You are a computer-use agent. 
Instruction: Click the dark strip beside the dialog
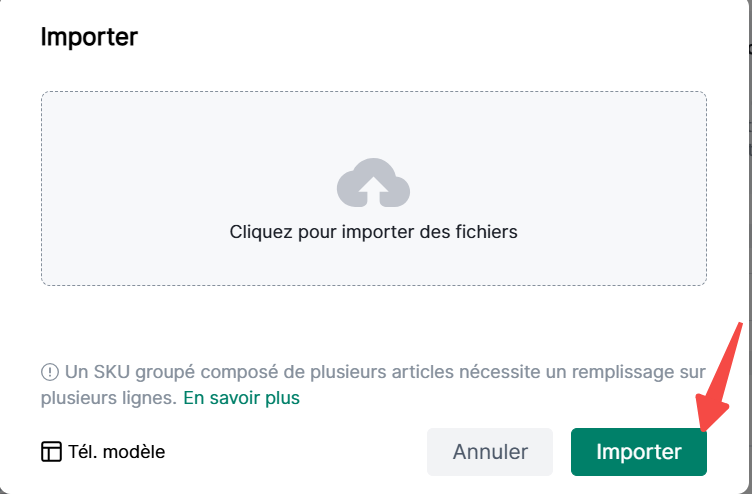click(745, 250)
